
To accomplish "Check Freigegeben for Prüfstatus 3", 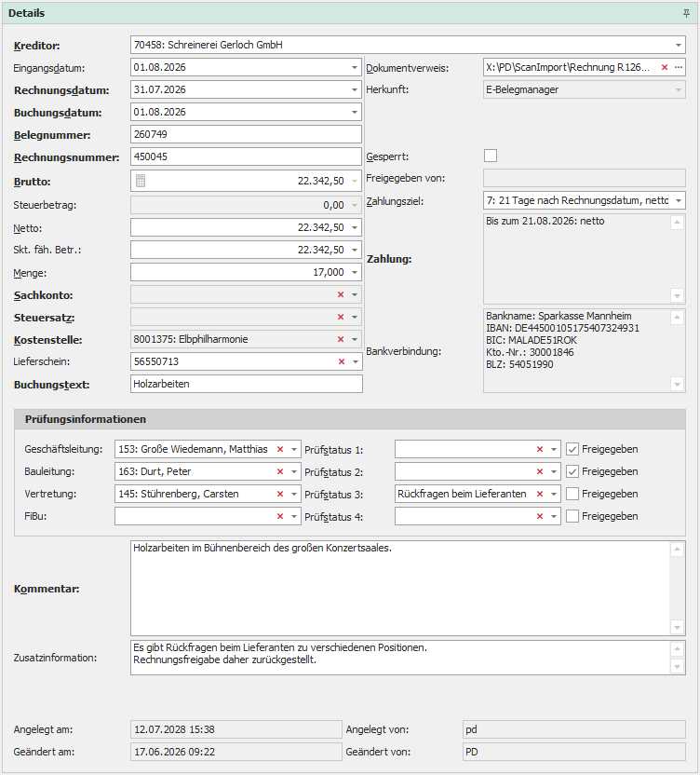I will point(572,494).
